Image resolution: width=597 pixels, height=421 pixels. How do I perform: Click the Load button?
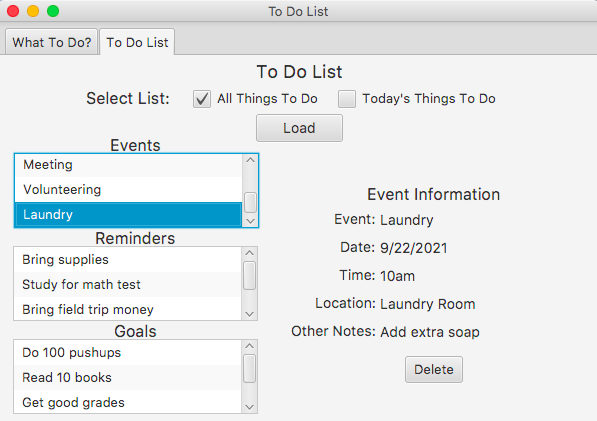pyautogui.click(x=299, y=128)
